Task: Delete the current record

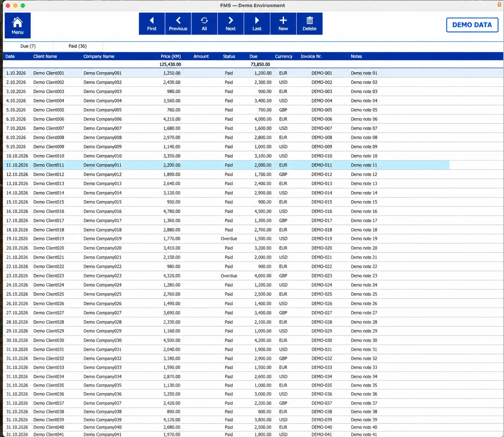Action: tap(309, 24)
